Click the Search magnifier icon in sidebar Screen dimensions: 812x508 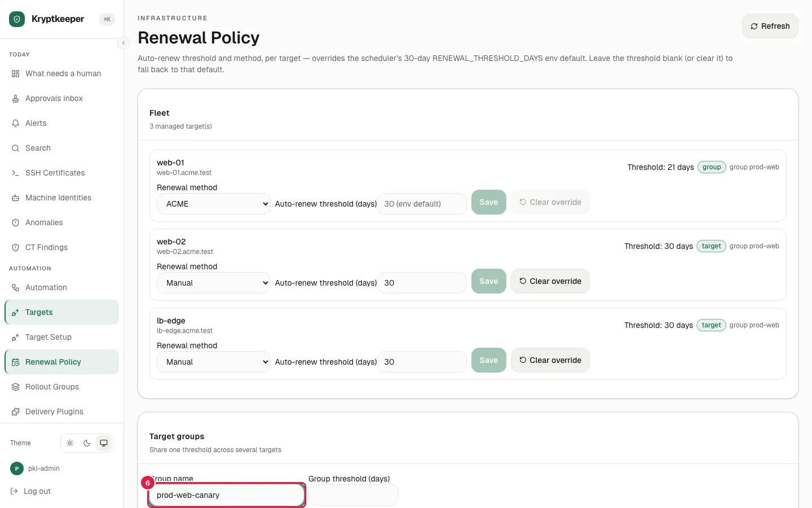coord(15,148)
